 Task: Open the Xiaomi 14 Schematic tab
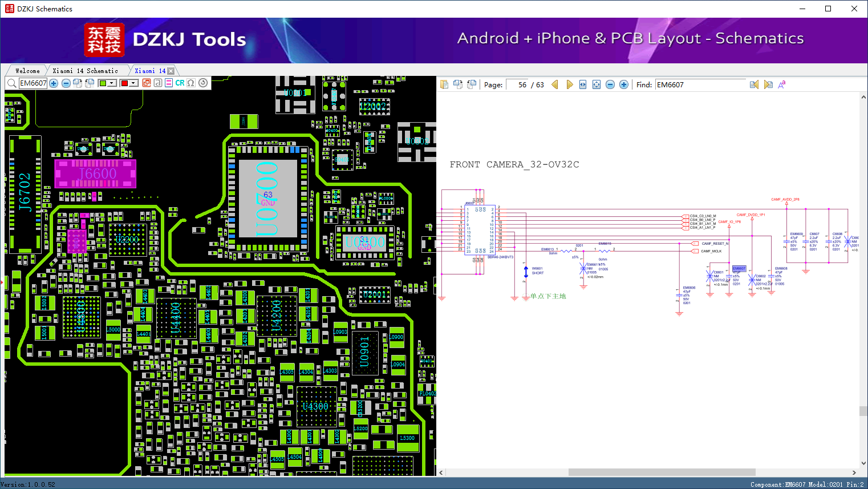pos(86,71)
